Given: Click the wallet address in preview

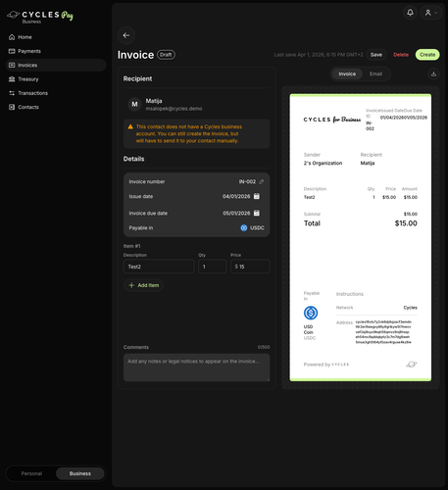Looking at the screenshot, I should 383,332.
